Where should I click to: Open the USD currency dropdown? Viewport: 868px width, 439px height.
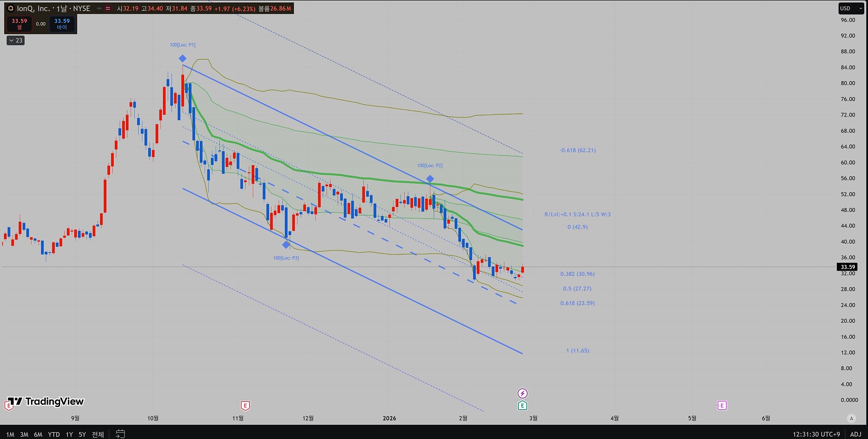851,9
